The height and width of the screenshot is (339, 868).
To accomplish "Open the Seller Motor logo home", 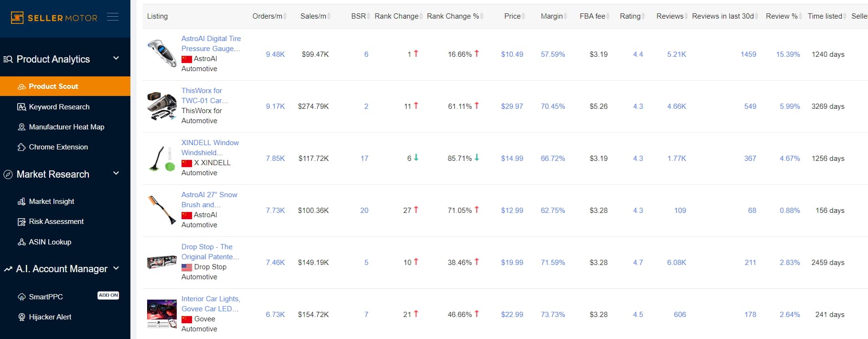I will click(x=54, y=18).
